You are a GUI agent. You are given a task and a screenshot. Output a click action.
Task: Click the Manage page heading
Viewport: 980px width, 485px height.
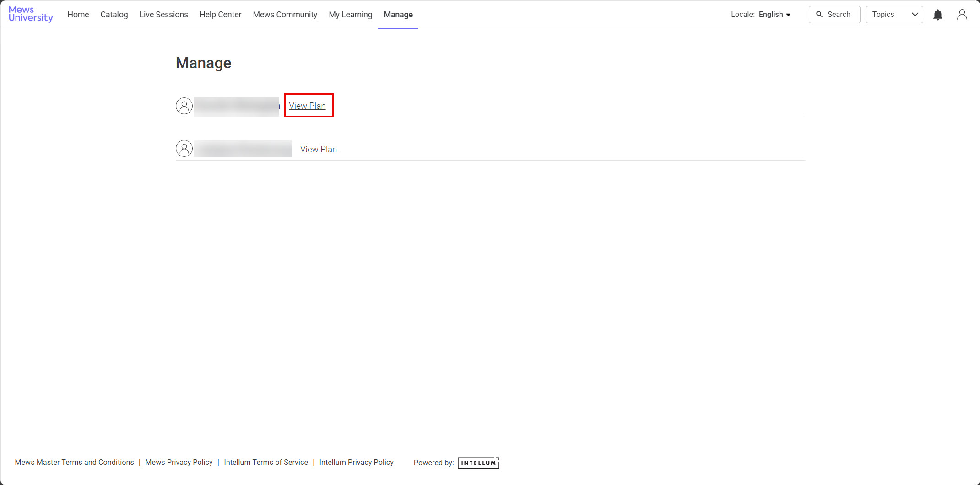click(x=204, y=63)
